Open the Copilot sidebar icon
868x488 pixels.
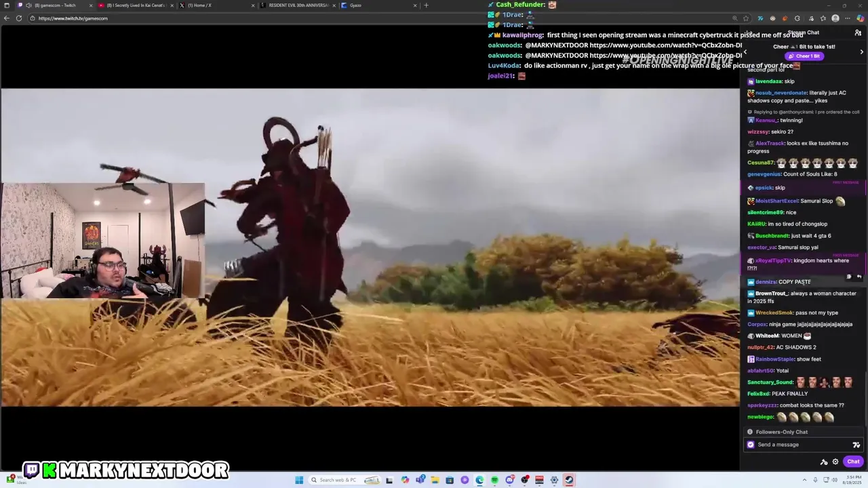tap(860, 18)
